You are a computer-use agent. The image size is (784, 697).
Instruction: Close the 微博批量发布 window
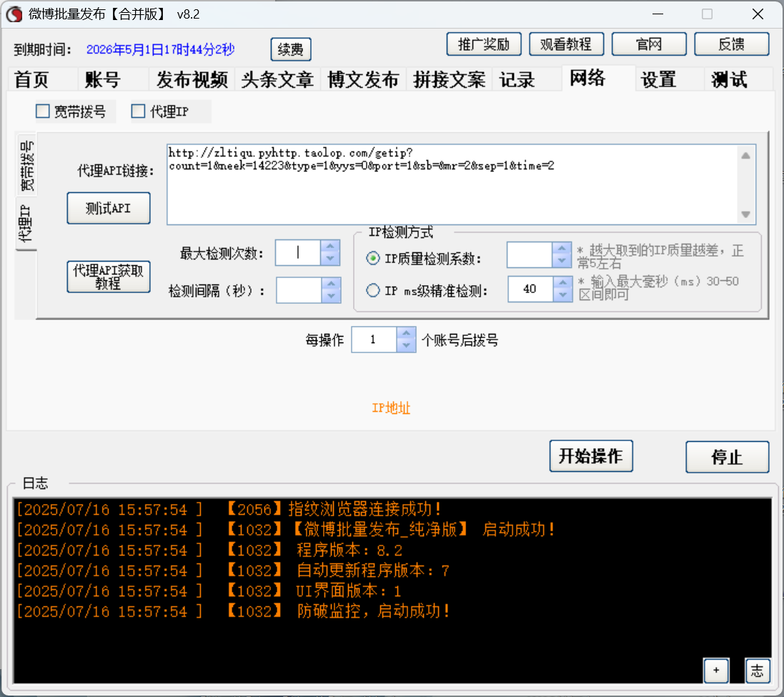(758, 14)
